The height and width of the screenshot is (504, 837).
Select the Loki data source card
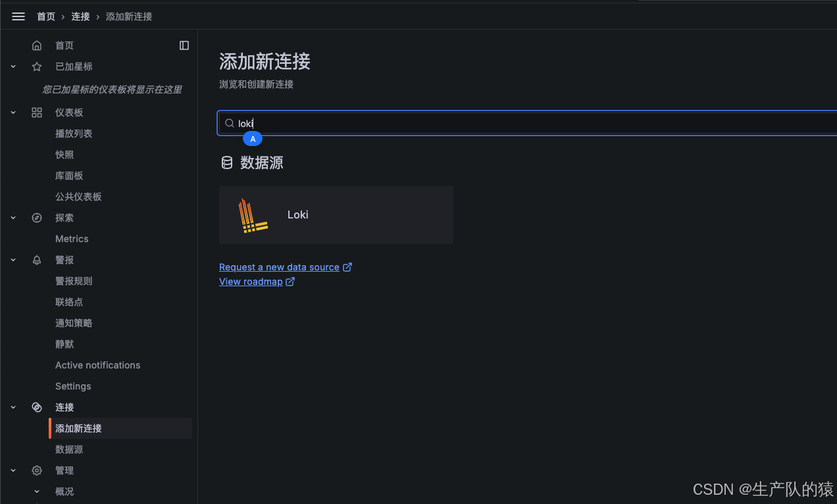pos(336,215)
